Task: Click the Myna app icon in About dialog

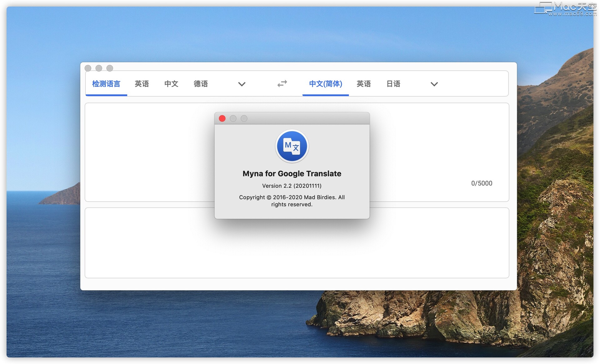Action: pos(292,146)
